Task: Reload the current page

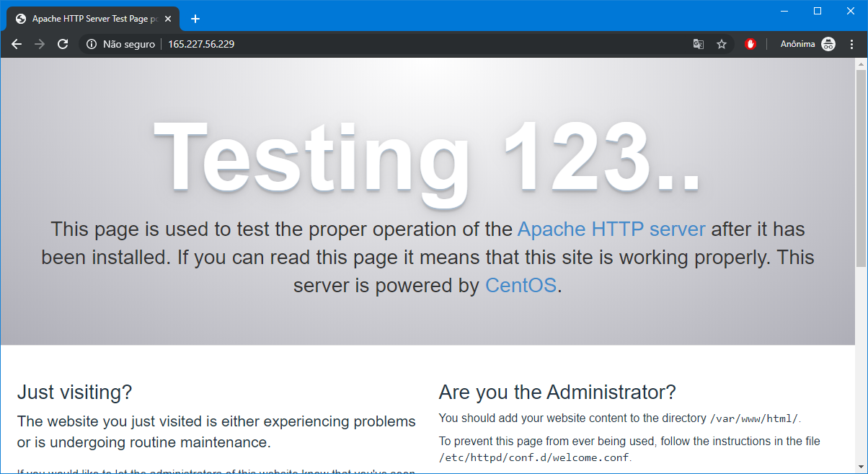Action: [x=63, y=44]
